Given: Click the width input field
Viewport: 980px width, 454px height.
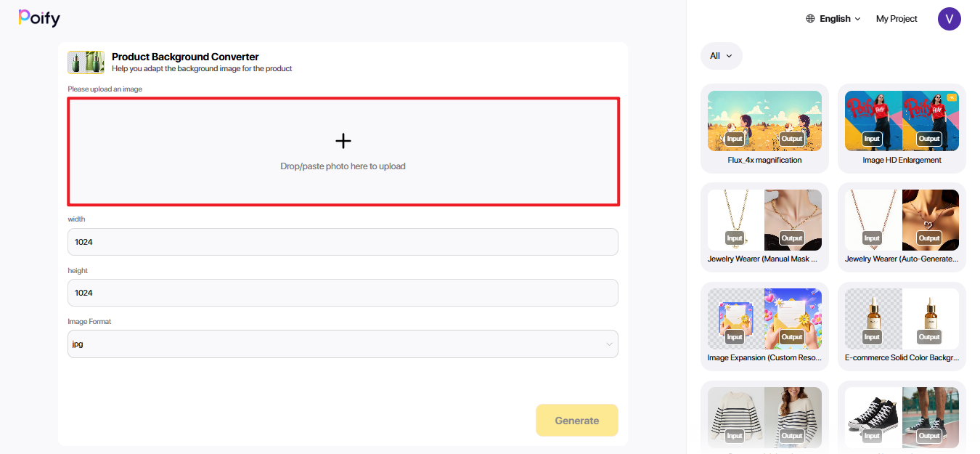Looking at the screenshot, I should (343, 242).
